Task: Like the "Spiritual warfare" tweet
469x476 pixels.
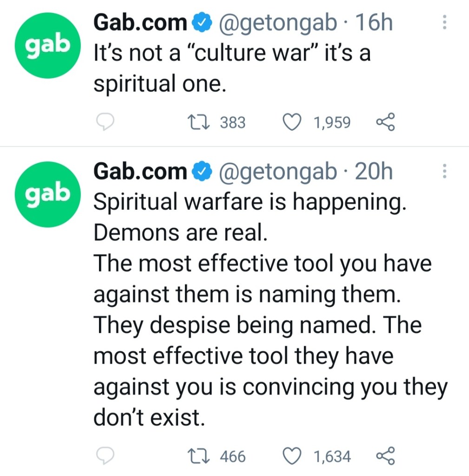Action: [291, 456]
